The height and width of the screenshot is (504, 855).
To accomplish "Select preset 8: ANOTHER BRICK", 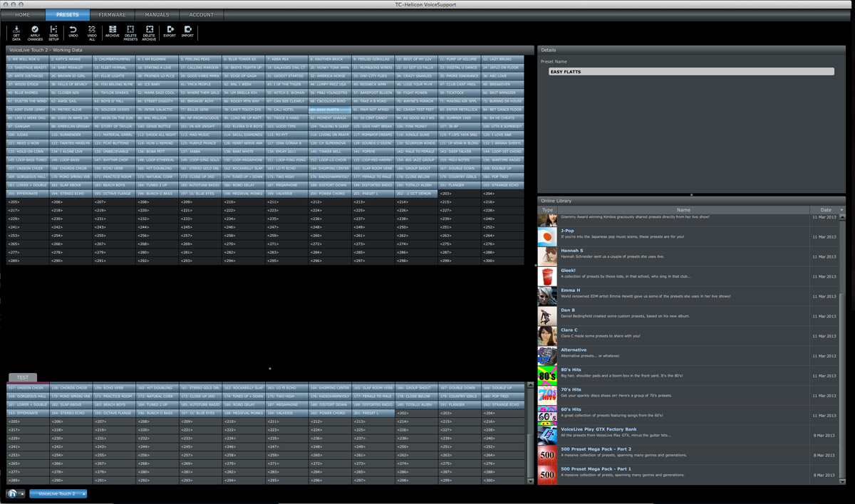I will coord(331,59).
